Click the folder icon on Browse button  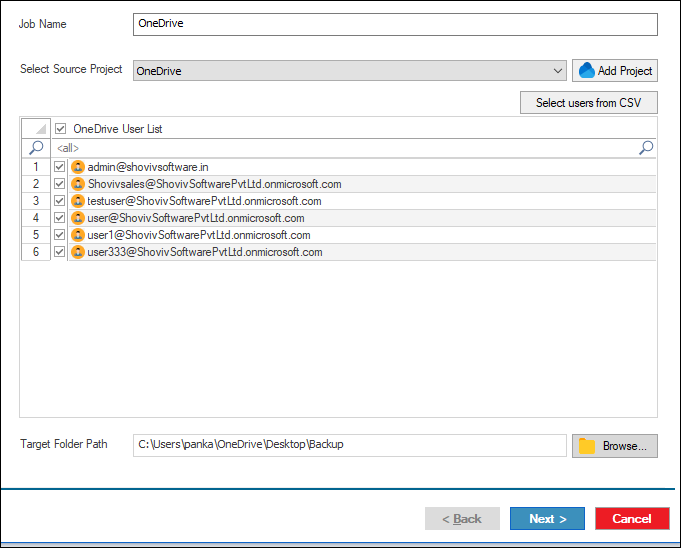pyautogui.click(x=587, y=446)
